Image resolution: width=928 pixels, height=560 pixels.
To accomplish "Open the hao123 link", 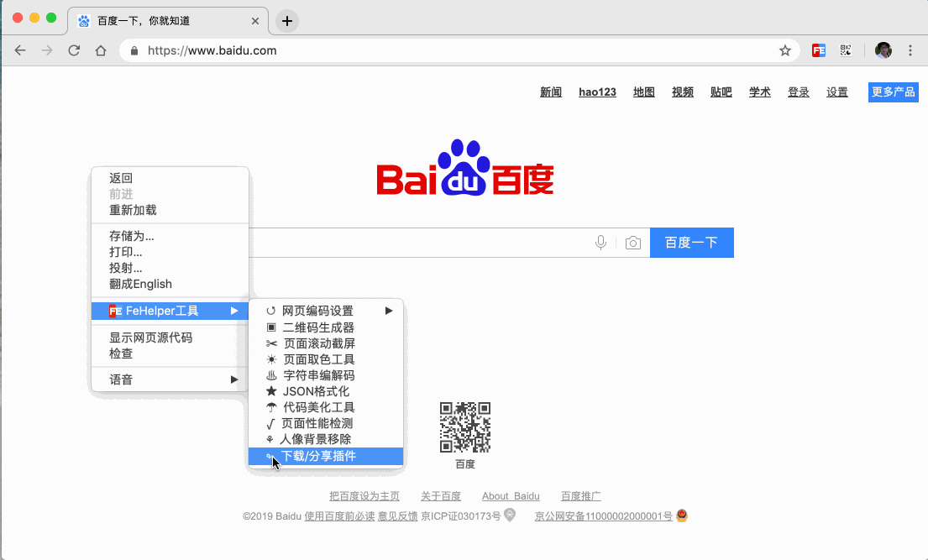I will tap(597, 92).
